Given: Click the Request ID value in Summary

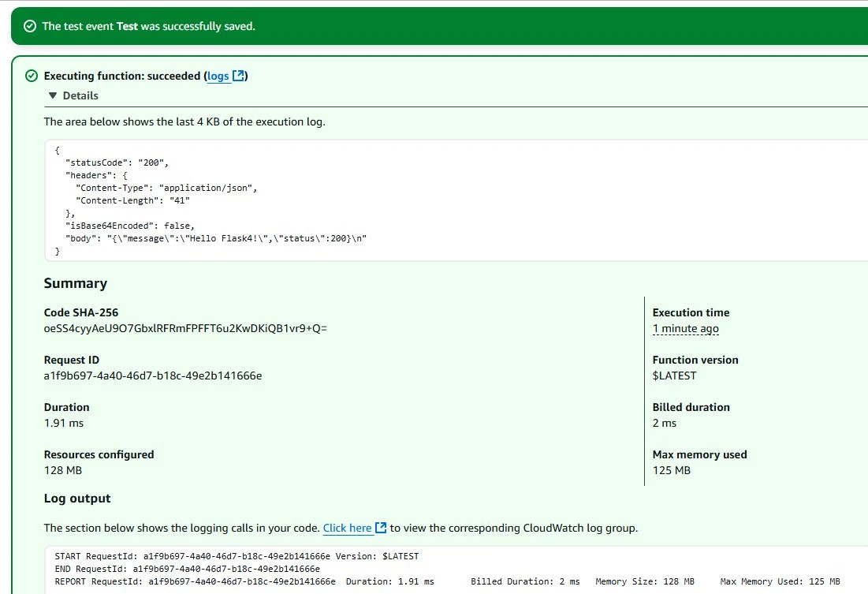Looking at the screenshot, I should tap(152, 375).
